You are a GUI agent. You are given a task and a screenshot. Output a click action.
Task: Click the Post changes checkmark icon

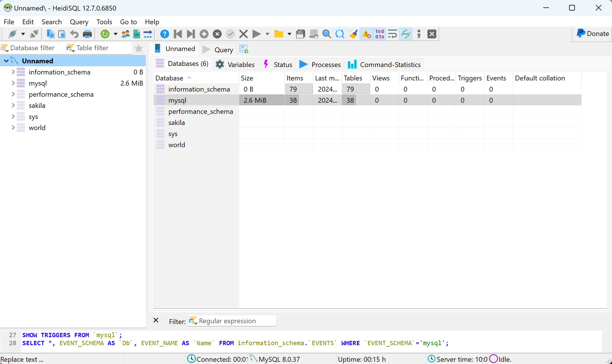coord(230,34)
